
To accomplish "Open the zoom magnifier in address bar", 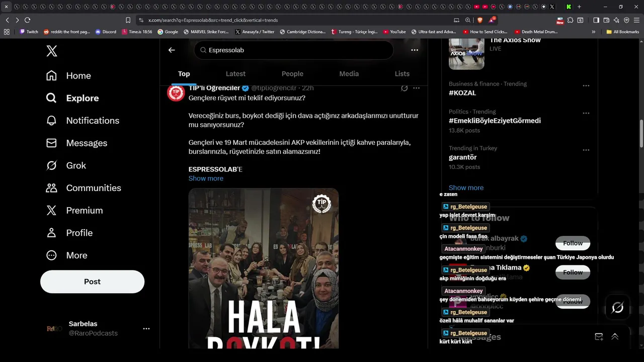I will pyautogui.click(x=468, y=20).
